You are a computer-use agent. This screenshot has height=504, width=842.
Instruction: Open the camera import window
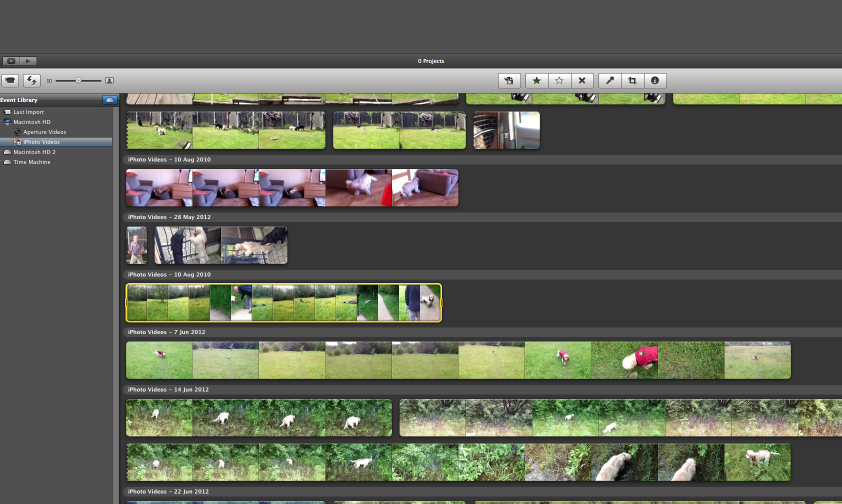[10, 80]
